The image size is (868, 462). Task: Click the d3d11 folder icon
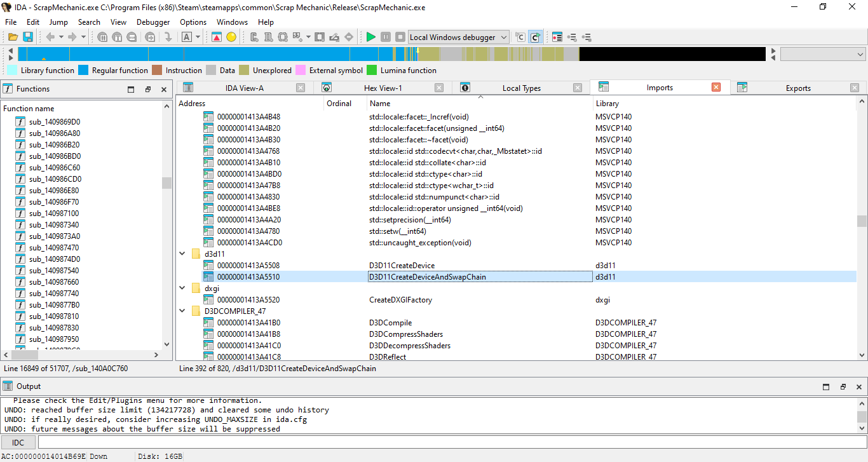[196, 254]
